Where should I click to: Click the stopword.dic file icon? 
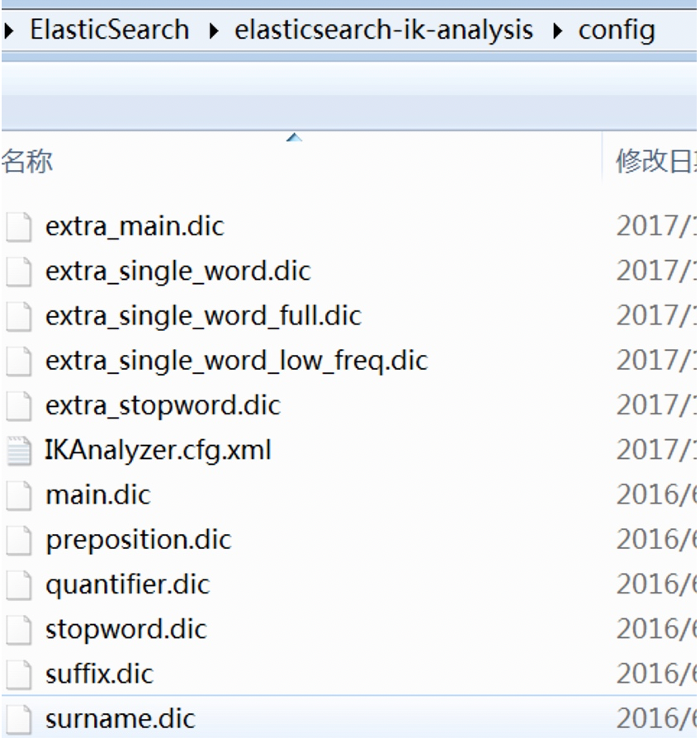click(x=19, y=629)
